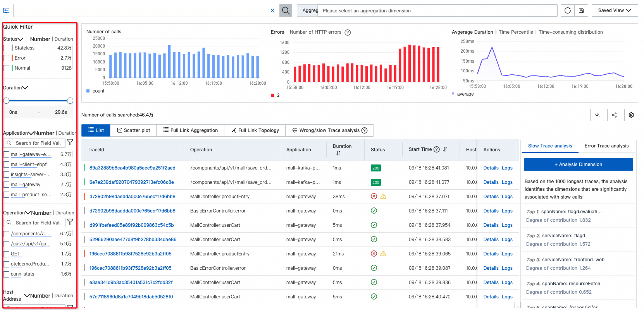
Task: Click the filter funnel icon in the Application section
Action: (70, 142)
